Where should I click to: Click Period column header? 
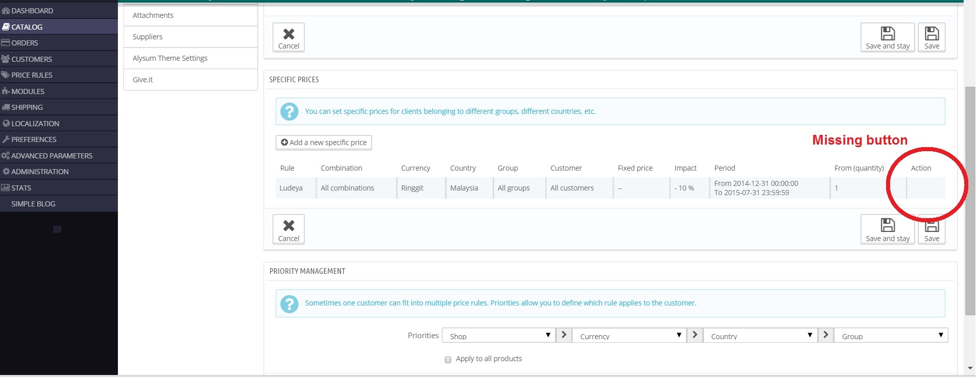[x=724, y=168]
